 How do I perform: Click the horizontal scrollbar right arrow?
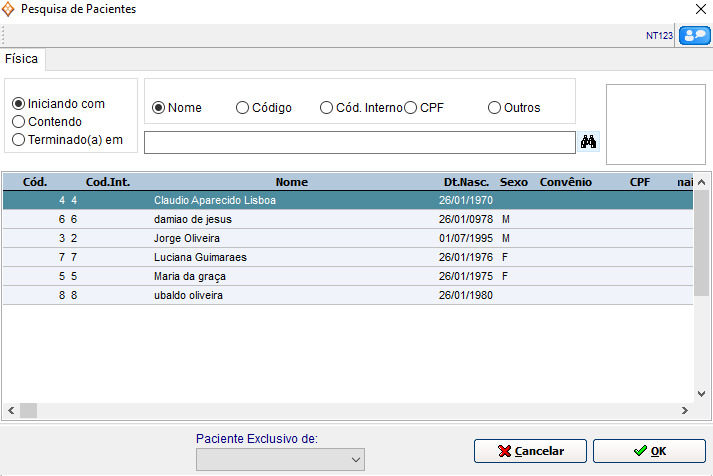[685, 410]
